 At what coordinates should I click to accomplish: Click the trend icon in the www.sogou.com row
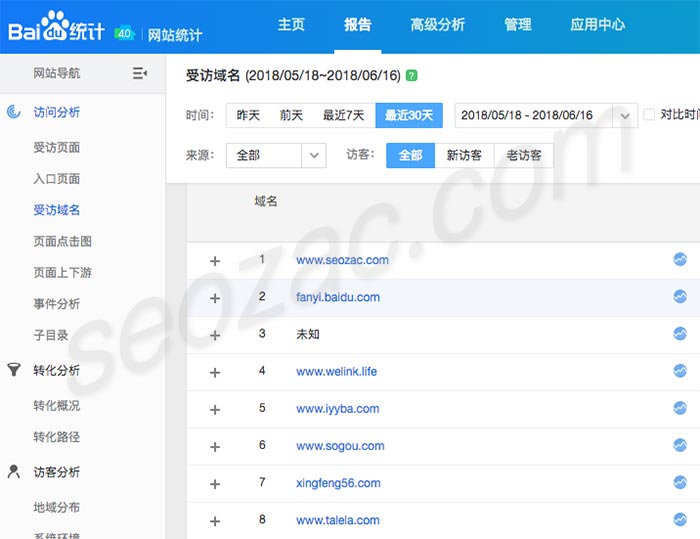click(680, 445)
